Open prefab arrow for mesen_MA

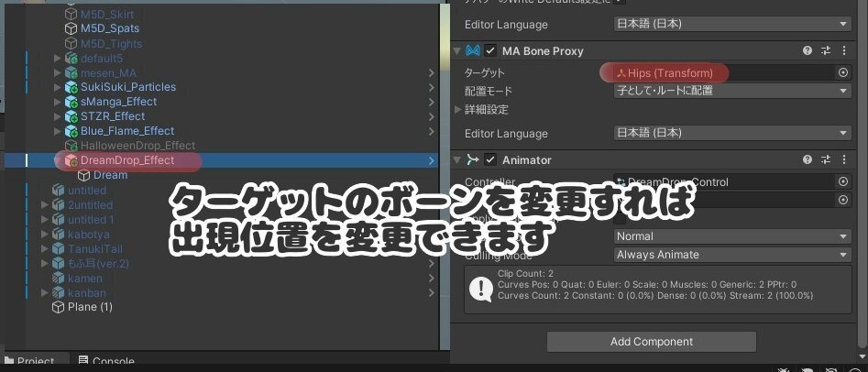[432, 72]
